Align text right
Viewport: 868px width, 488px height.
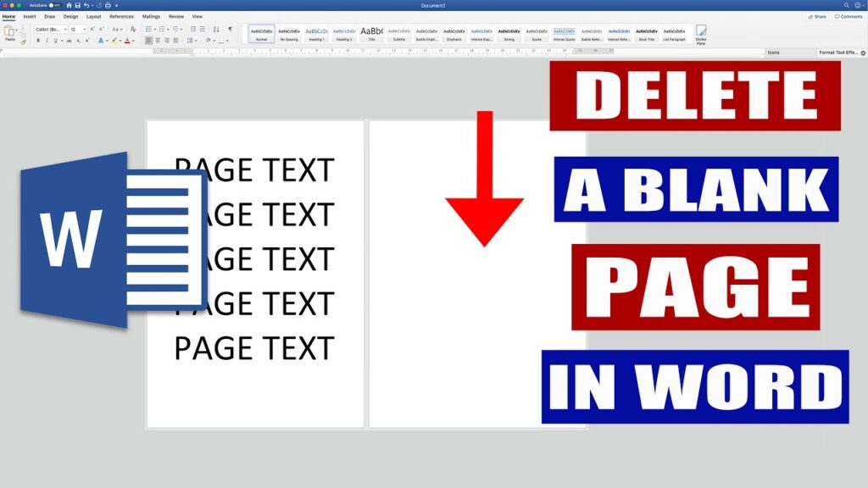167,41
